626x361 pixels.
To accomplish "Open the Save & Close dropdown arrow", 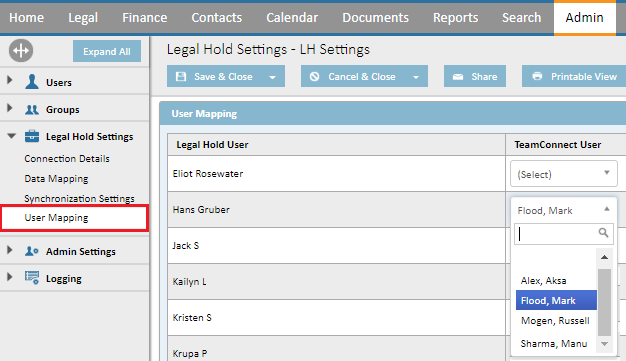I will 272,77.
